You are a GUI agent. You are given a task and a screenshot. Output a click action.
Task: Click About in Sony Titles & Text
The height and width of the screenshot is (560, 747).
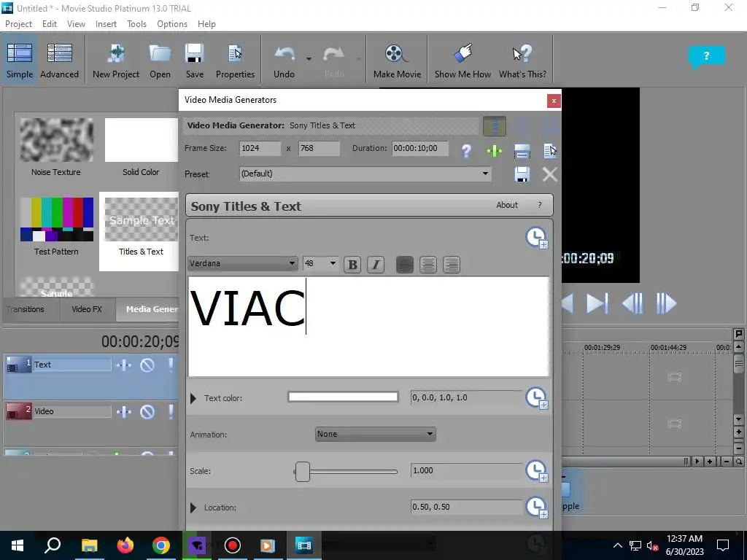507,205
